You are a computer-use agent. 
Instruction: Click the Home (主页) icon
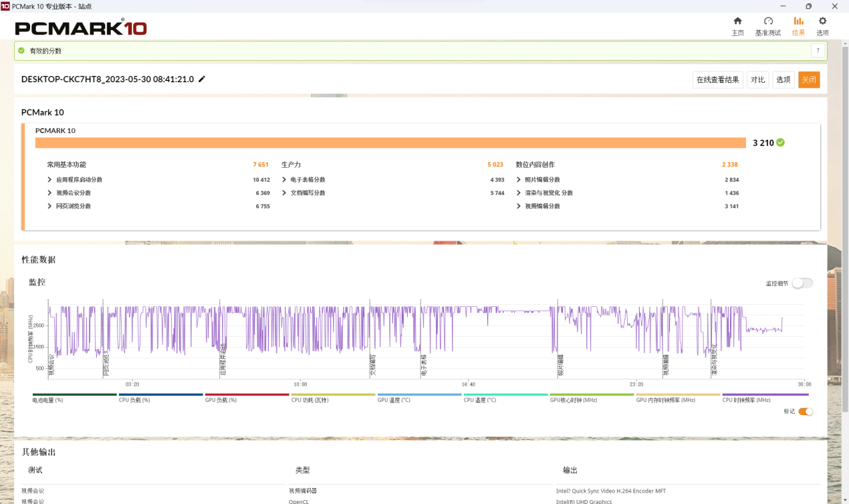click(737, 21)
